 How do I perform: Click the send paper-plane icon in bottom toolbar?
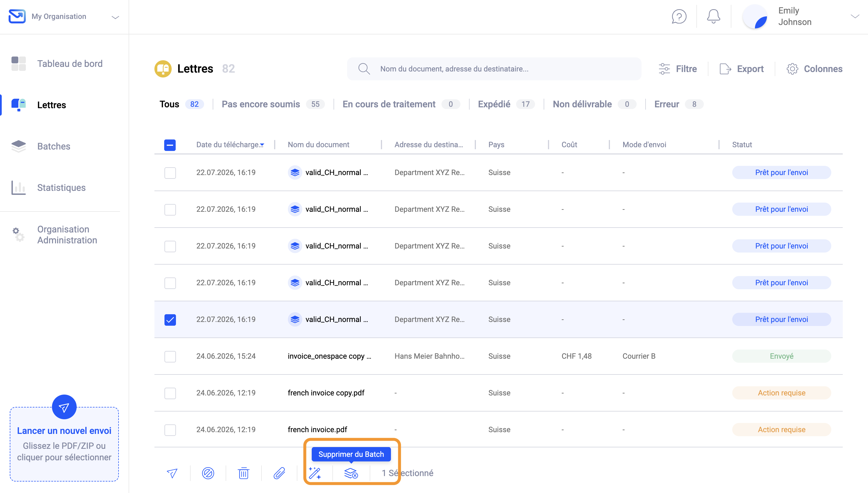tap(172, 473)
